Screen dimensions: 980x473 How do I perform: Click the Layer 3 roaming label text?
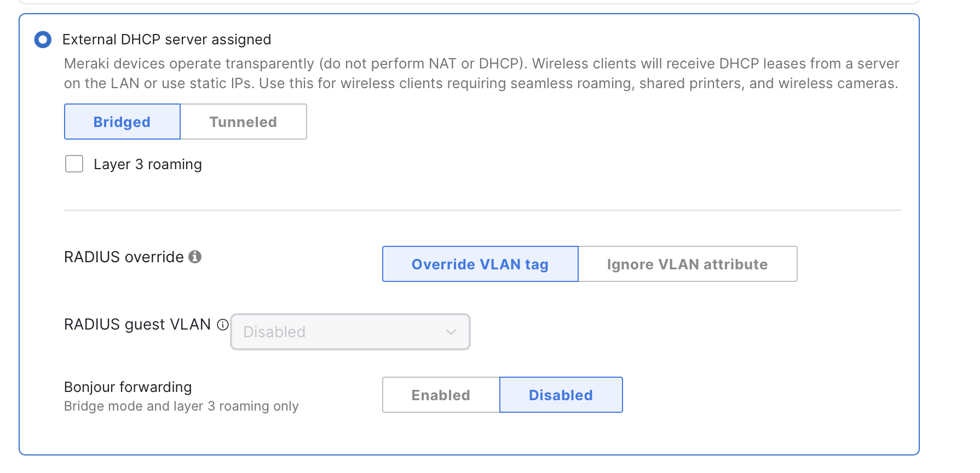[x=148, y=164]
